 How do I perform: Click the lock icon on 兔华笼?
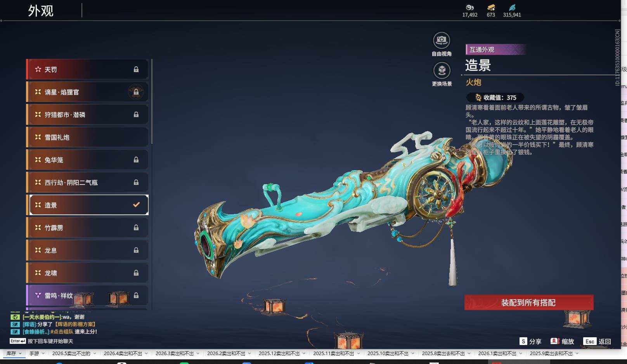click(x=136, y=160)
